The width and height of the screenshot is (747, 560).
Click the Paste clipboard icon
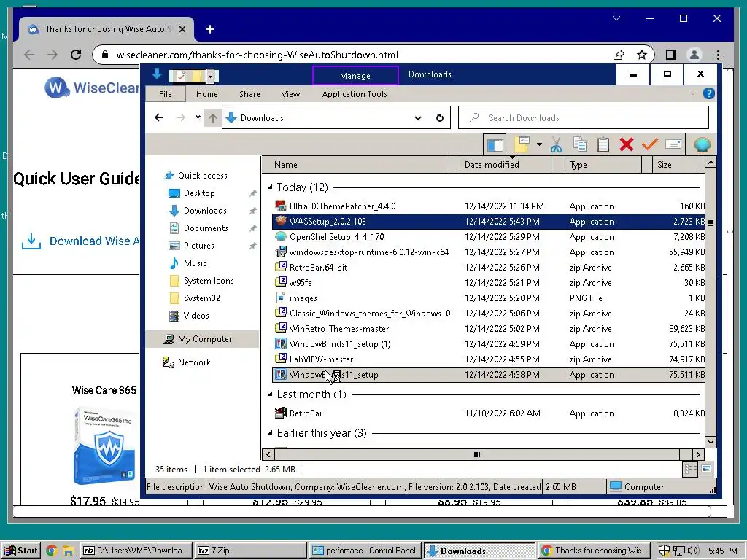603,144
